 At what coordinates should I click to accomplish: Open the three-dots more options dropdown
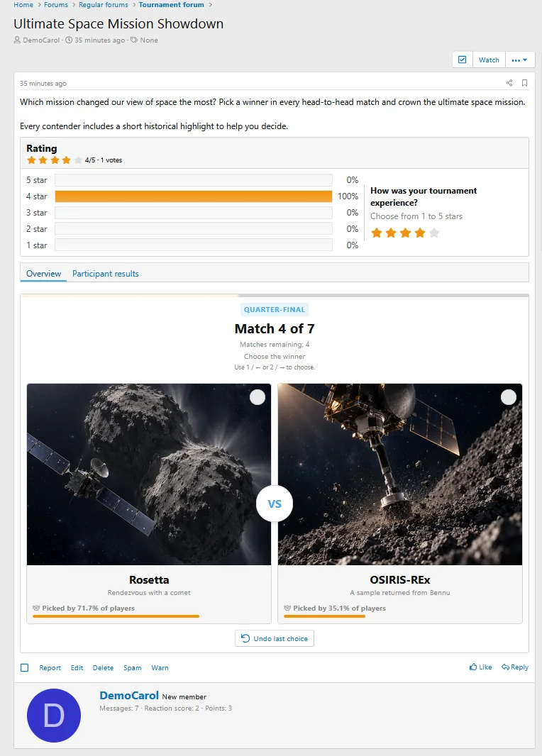[x=520, y=60]
